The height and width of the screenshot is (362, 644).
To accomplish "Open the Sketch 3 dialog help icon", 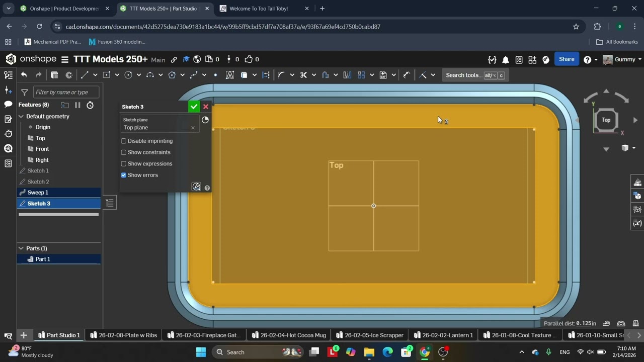I will point(207,188).
